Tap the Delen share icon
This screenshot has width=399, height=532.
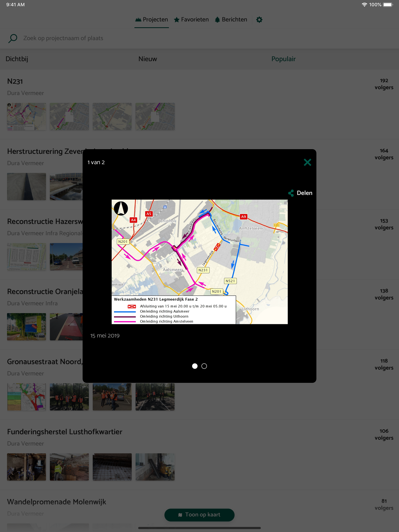[291, 193]
